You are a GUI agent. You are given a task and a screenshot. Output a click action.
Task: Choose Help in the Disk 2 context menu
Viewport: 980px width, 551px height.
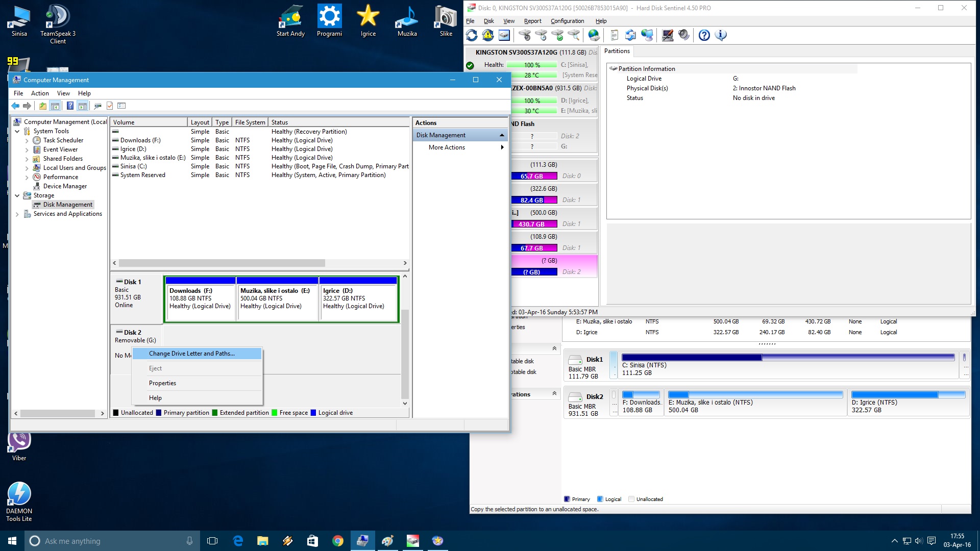click(x=197, y=398)
